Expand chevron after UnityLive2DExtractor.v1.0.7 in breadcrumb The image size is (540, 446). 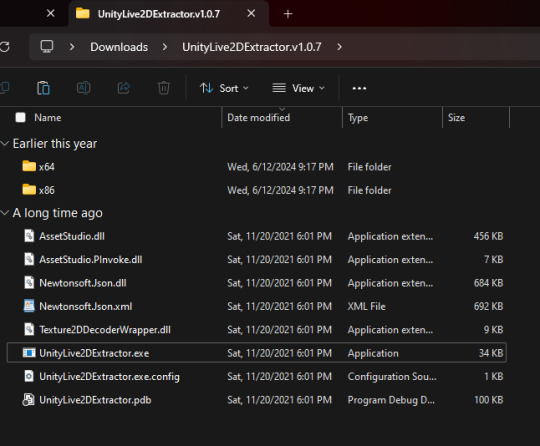click(x=339, y=46)
